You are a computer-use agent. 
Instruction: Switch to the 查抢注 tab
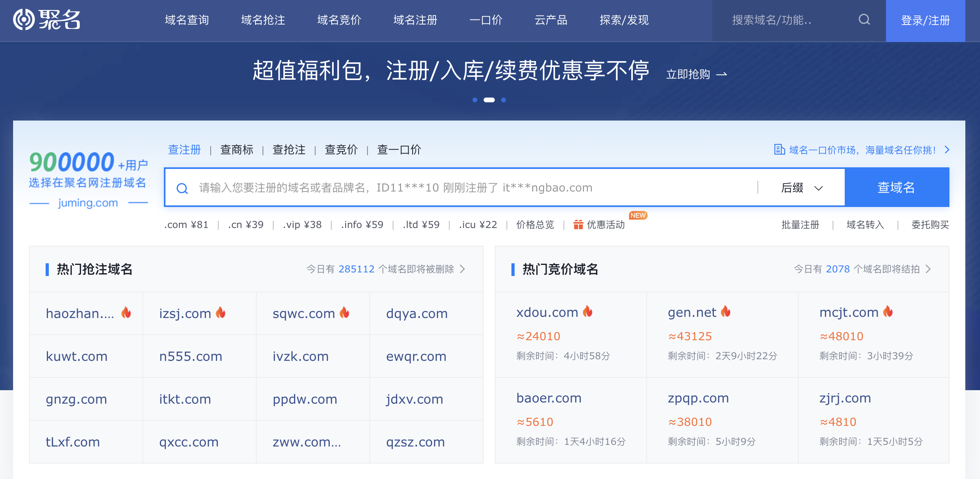click(x=289, y=149)
